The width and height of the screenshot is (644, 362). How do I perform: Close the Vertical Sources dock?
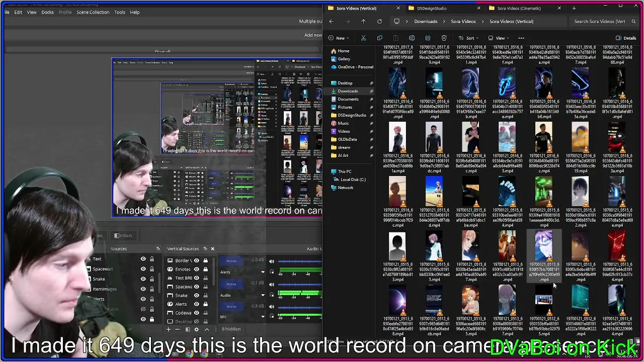tap(212, 248)
